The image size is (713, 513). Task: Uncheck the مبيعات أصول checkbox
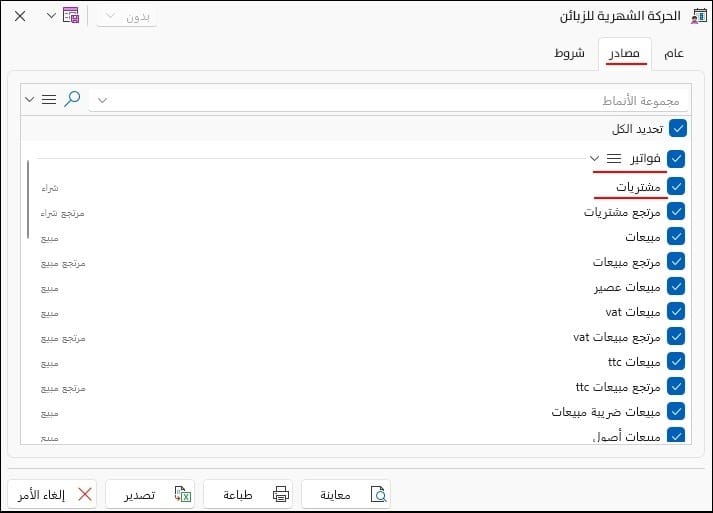tap(676, 436)
